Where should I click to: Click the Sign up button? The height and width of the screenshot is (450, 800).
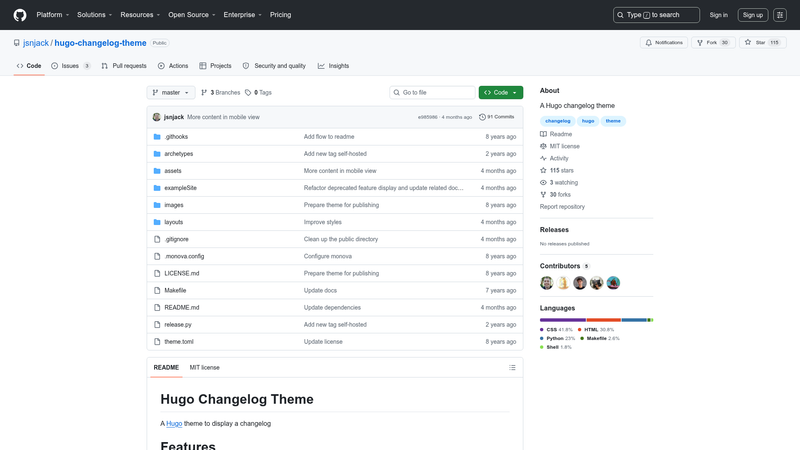pyautogui.click(x=753, y=15)
